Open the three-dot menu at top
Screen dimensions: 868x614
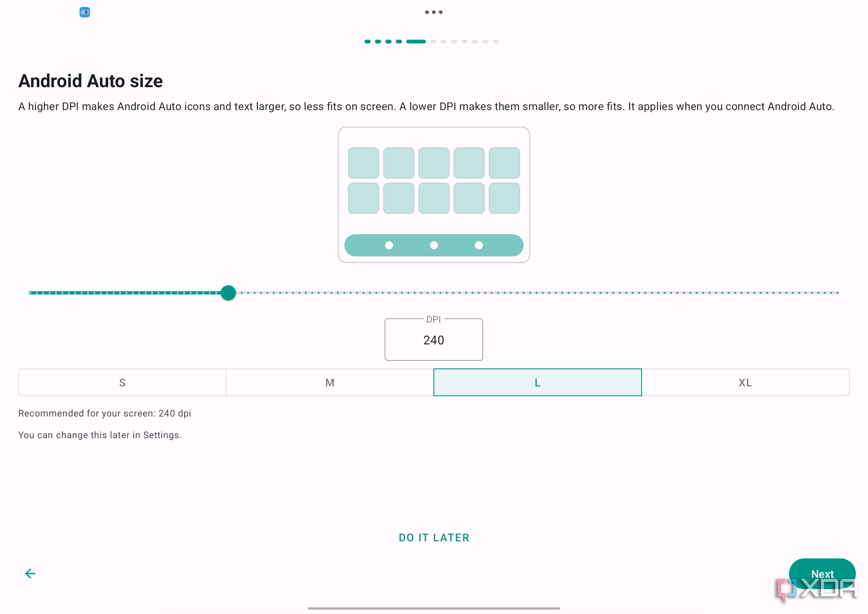click(434, 12)
